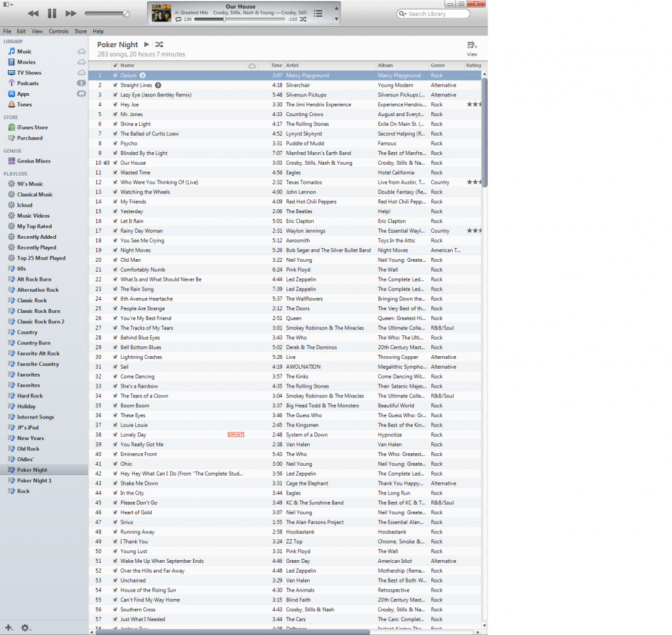
Task: Skip back to the previous track
Action: 33,13
